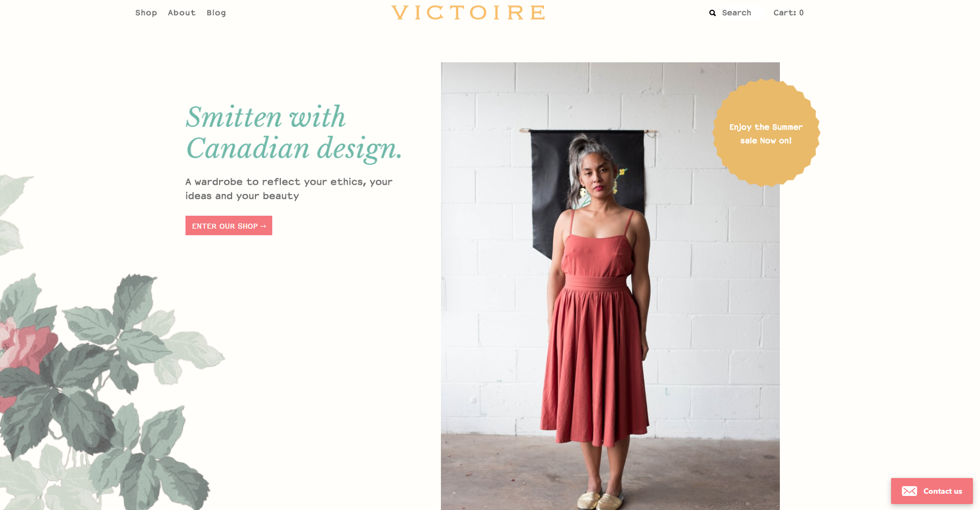980x510 pixels.
Task: Click the VICTOIRE logo
Action: [x=468, y=12]
